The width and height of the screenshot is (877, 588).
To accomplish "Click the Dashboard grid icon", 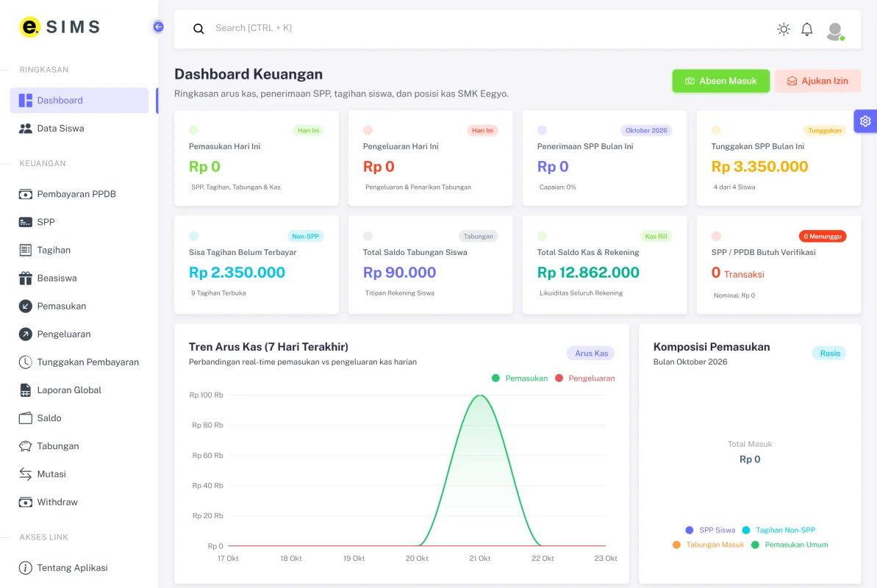I will (x=26, y=100).
